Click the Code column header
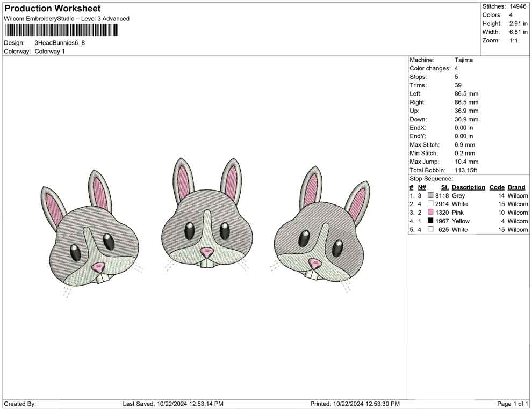 click(497, 187)
